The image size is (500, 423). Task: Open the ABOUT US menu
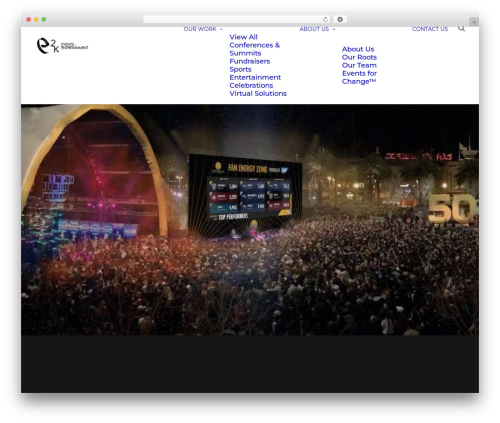pyautogui.click(x=314, y=29)
